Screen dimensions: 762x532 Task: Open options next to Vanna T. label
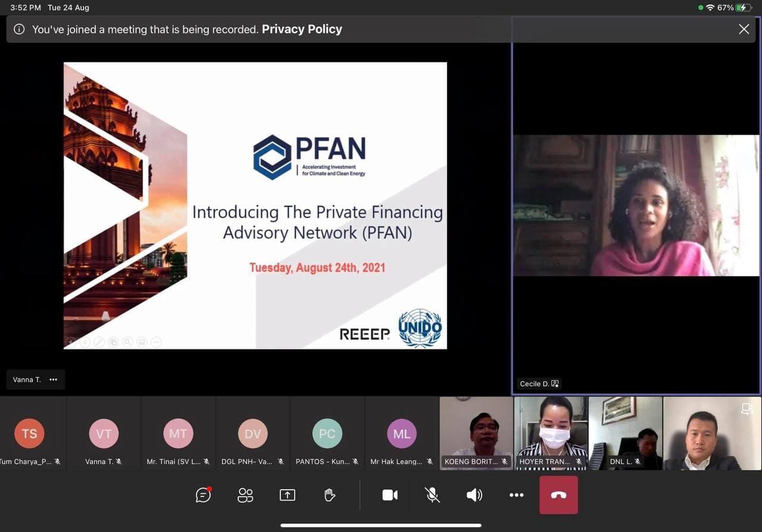pyautogui.click(x=54, y=380)
